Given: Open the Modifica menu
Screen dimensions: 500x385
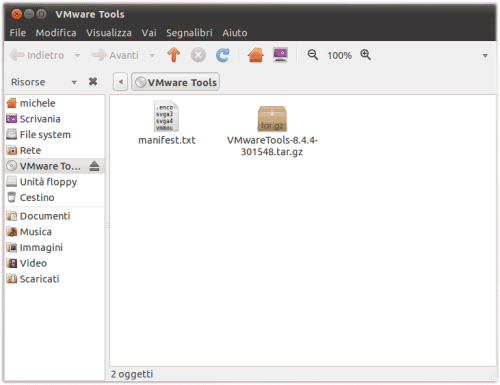Looking at the screenshot, I should pyautogui.click(x=56, y=33).
